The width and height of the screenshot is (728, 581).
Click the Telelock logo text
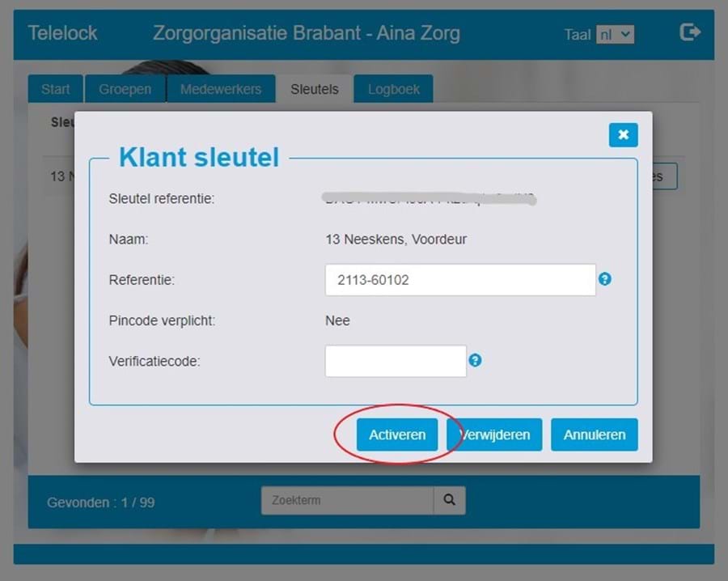pyautogui.click(x=62, y=33)
